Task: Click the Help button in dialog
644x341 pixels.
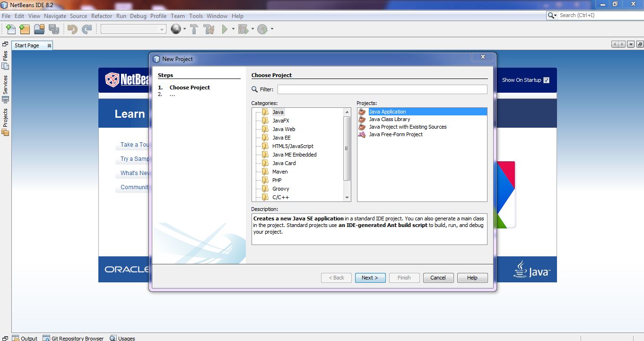Action: click(x=472, y=278)
